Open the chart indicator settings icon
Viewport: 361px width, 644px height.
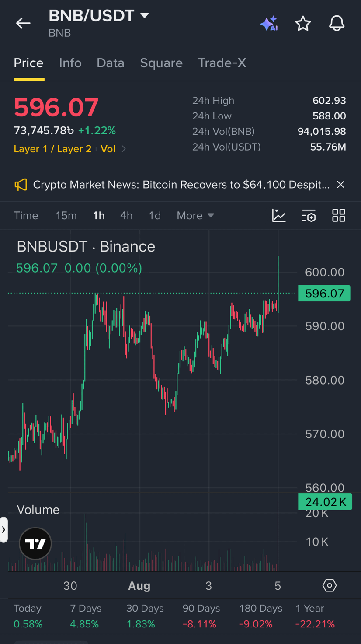(x=309, y=215)
